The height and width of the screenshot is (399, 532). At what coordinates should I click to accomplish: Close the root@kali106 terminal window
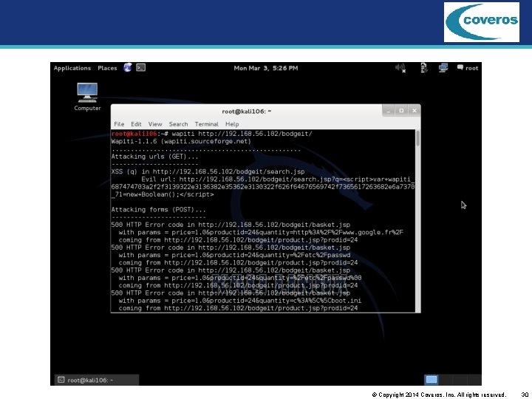(x=415, y=111)
